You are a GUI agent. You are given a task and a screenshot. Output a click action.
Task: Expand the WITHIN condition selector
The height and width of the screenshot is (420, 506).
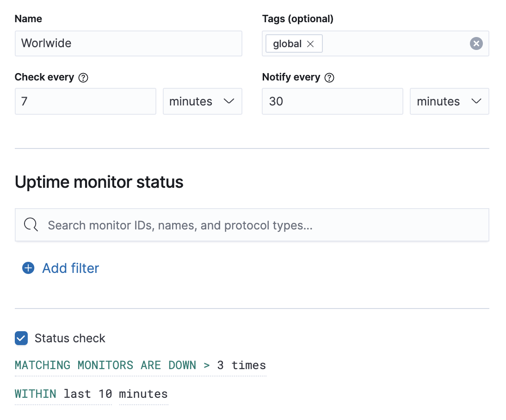(x=36, y=394)
